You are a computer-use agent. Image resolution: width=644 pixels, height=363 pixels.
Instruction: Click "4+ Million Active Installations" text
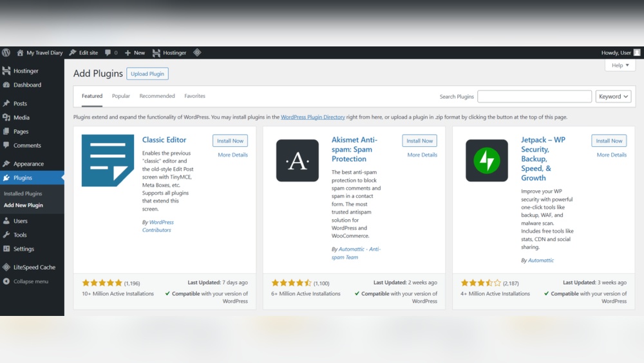pyautogui.click(x=495, y=293)
